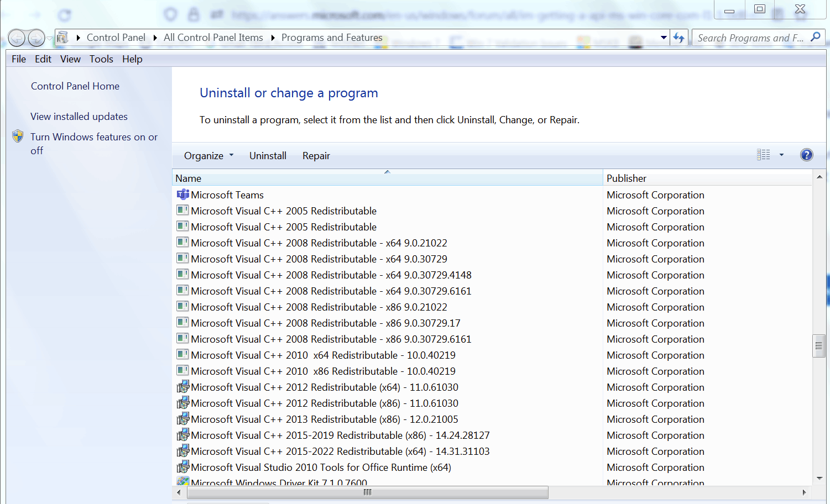
Task: Open Control Panel Home link
Action: [75, 86]
